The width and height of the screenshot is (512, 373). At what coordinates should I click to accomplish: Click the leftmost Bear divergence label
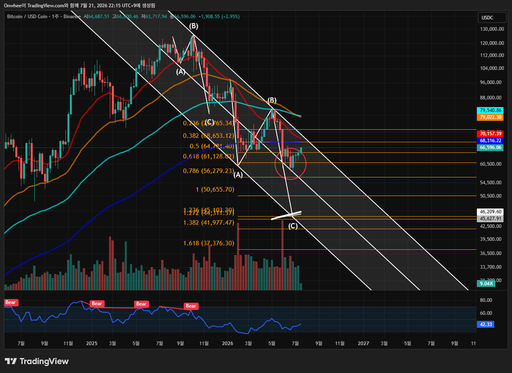tap(11, 302)
